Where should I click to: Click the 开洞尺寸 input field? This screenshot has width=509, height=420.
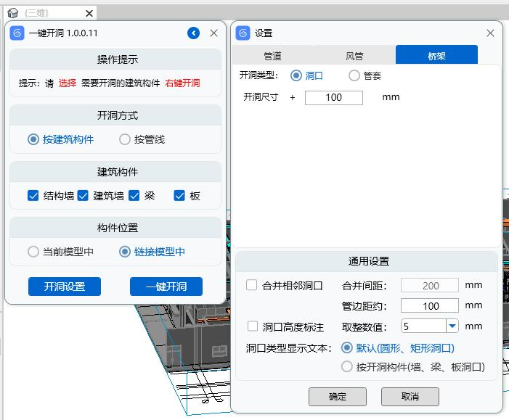coord(333,97)
